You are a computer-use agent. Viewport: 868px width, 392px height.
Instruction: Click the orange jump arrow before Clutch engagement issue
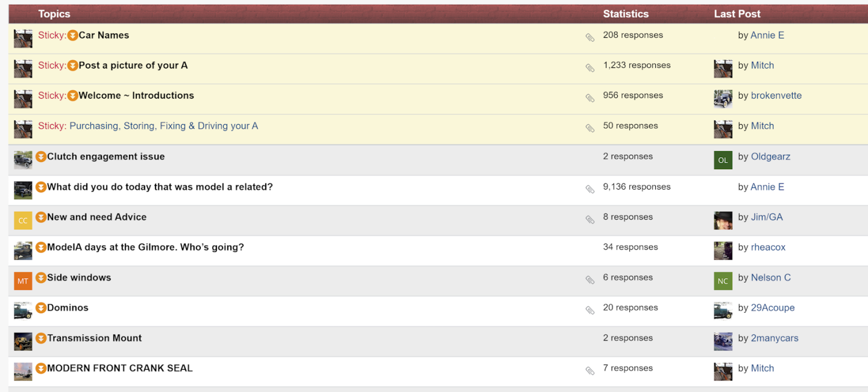point(41,157)
